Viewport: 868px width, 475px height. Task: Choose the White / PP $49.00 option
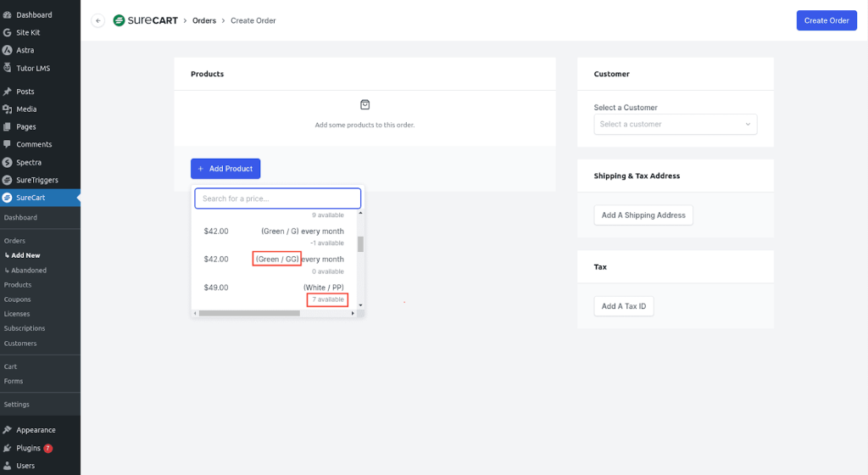pos(274,288)
